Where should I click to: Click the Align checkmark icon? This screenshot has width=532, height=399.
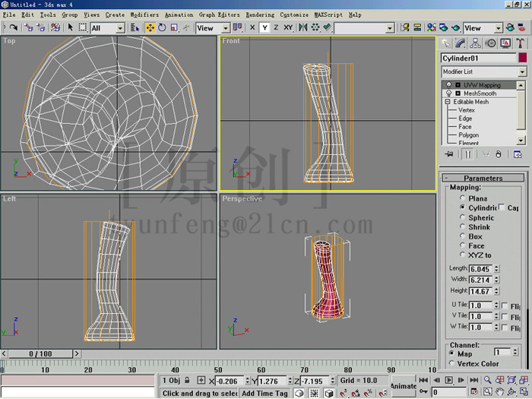point(327,27)
